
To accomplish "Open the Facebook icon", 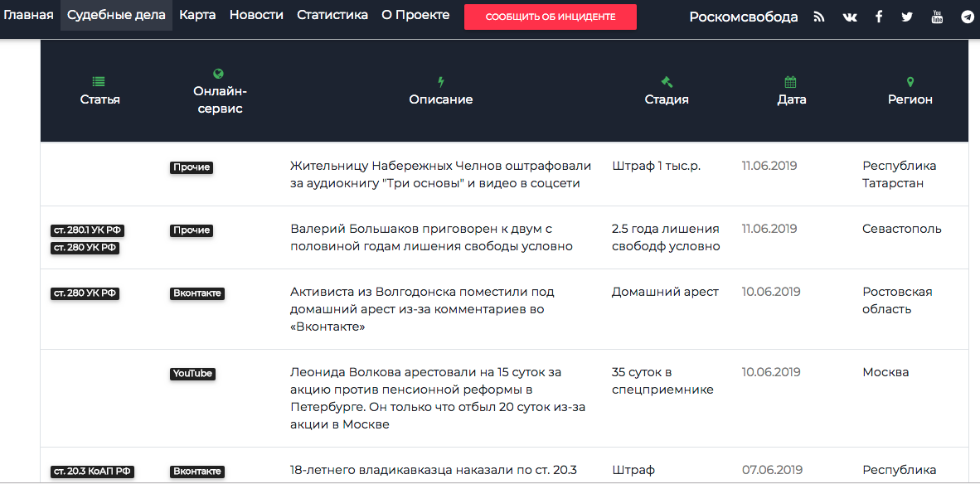I will coord(878,17).
